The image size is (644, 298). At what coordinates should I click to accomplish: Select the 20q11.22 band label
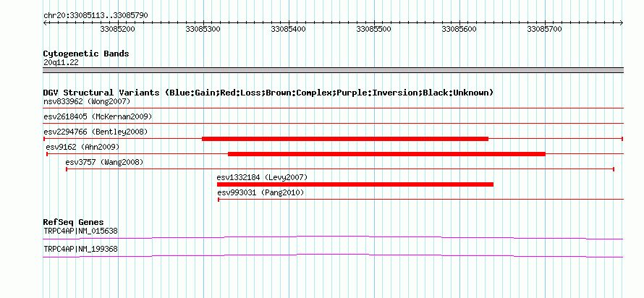62,63
